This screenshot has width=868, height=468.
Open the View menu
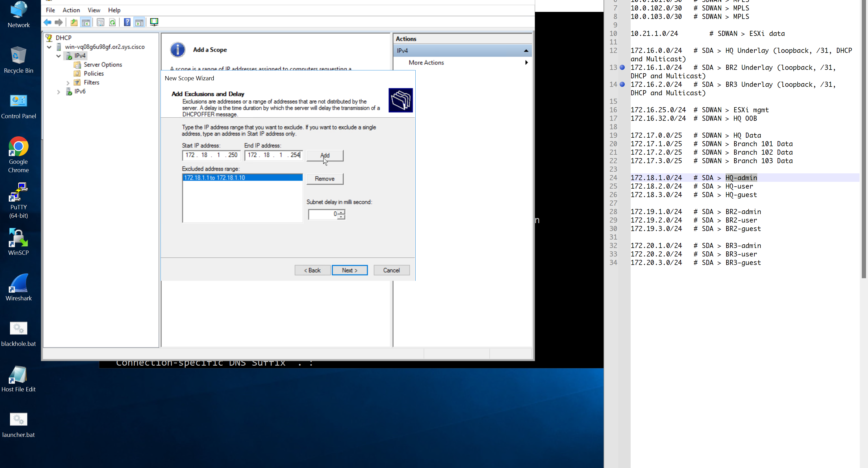pos(94,10)
